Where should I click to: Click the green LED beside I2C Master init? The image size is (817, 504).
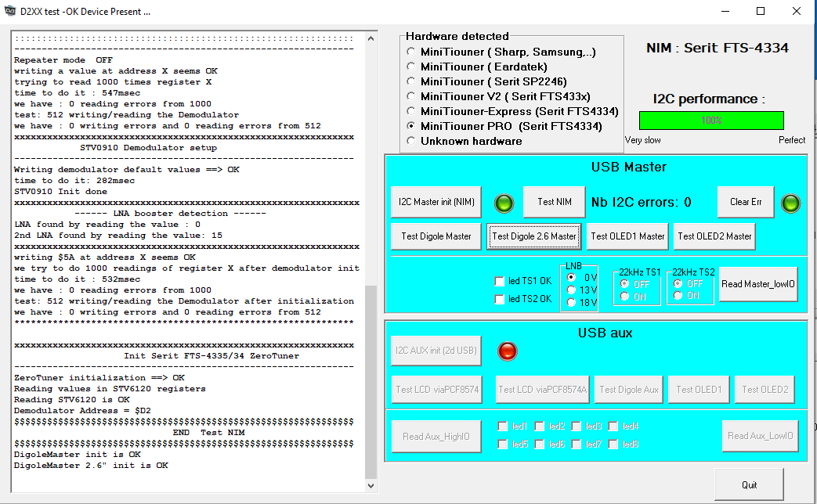[504, 203]
